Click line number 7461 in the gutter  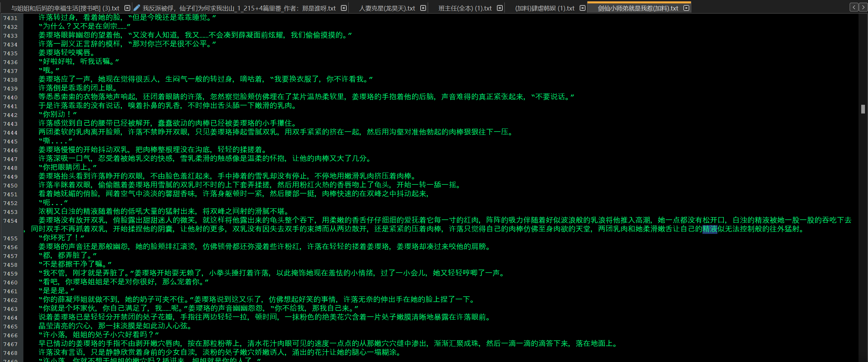(10, 291)
